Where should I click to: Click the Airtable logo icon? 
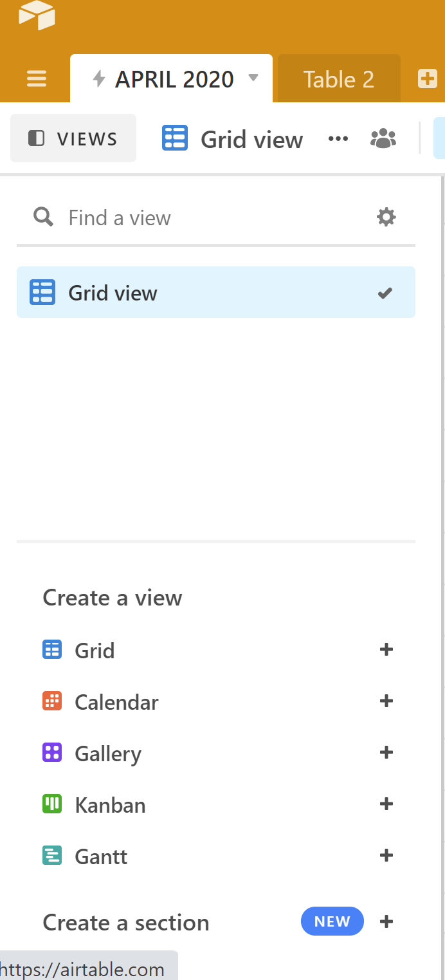point(37,15)
